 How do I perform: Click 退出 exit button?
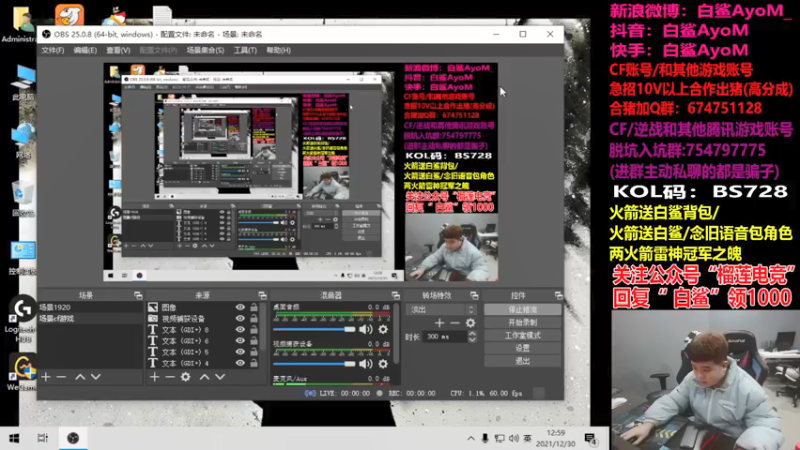(x=522, y=361)
